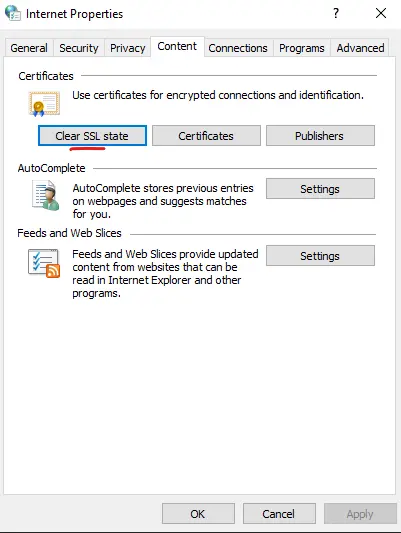The width and height of the screenshot is (401, 533).
Task: Click the Publishers button
Action: point(320,136)
